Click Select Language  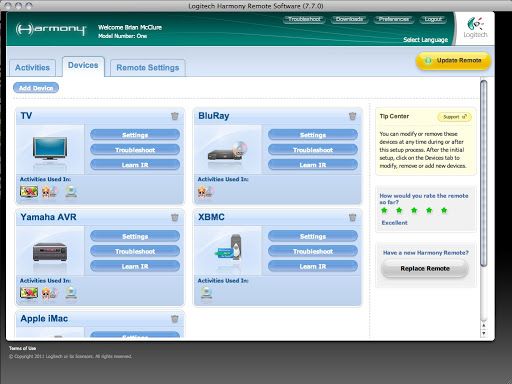[x=425, y=40]
